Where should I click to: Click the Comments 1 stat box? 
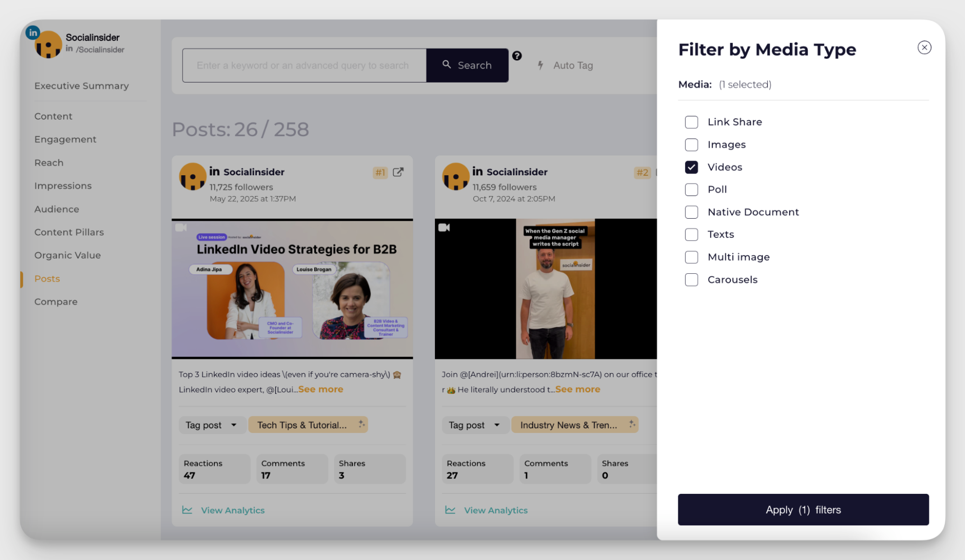(555, 469)
